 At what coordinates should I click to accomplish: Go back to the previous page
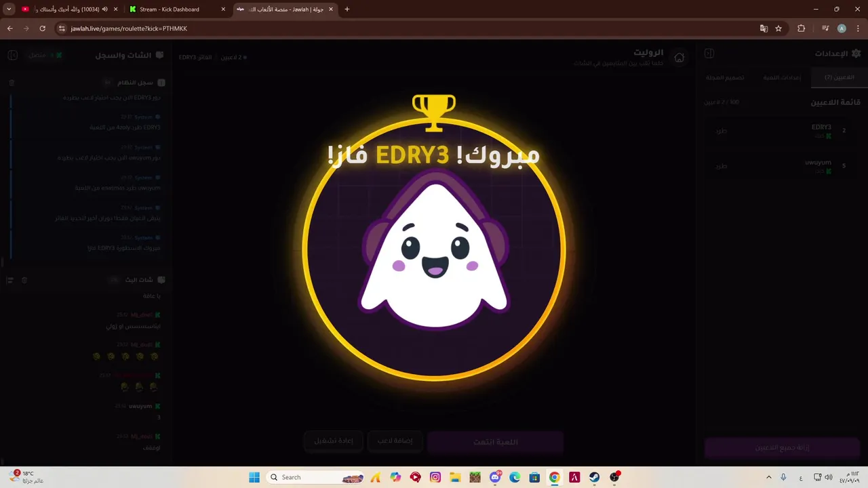click(x=9, y=28)
